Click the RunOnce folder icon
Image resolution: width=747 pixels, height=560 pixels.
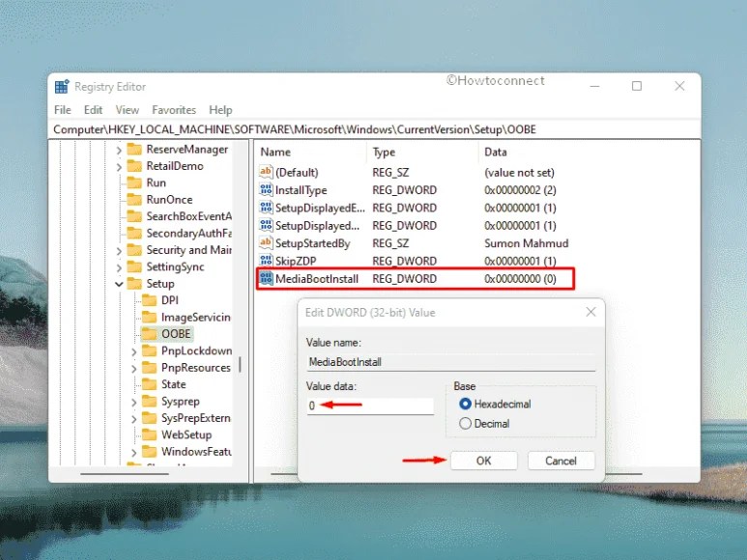point(134,199)
